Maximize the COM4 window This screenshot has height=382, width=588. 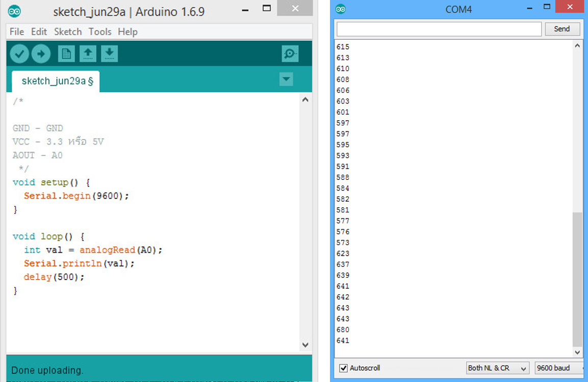pos(547,7)
